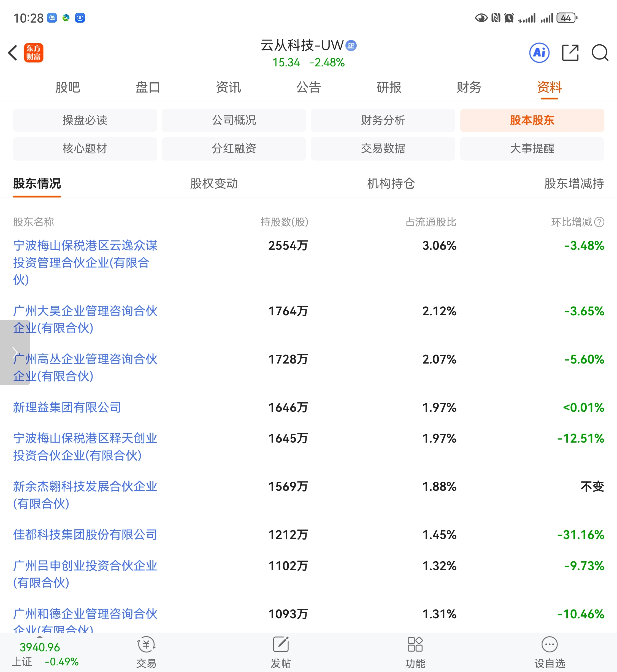617x672 pixels.
Task: Open 佳都科技集团股份有限公司 shareholder link
Action: (85, 535)
